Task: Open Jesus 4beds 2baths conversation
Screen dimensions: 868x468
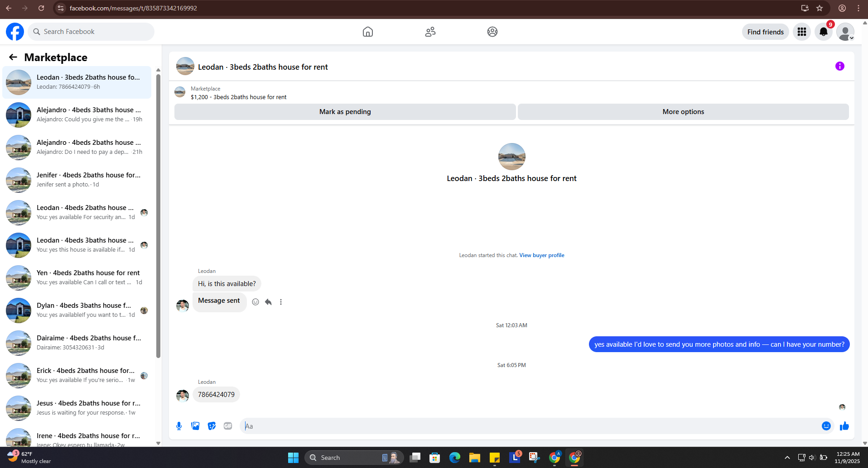Action: [77, 408]
